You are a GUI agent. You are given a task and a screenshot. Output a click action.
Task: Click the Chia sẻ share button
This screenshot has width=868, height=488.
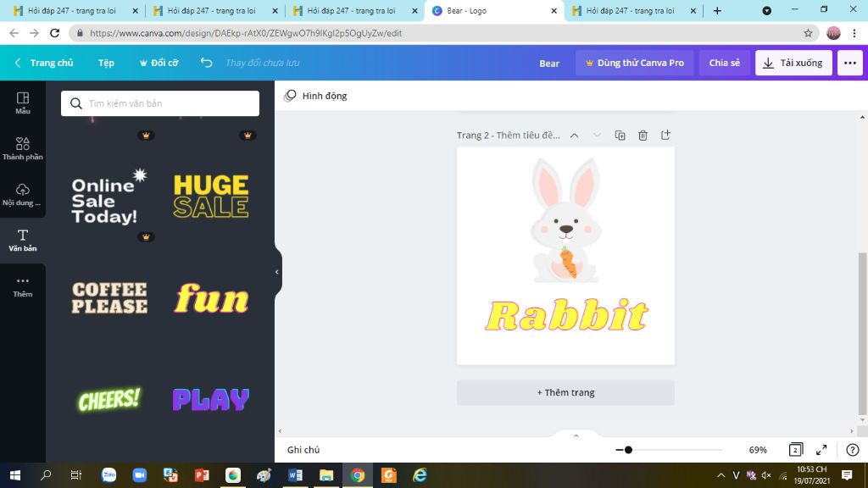[724, 63]
